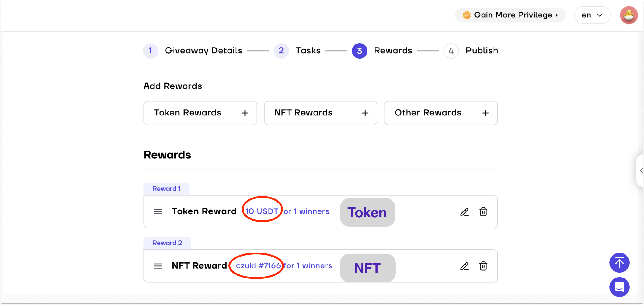
Task: Click the Token Reward title text
Action: (x=204, y=211)
